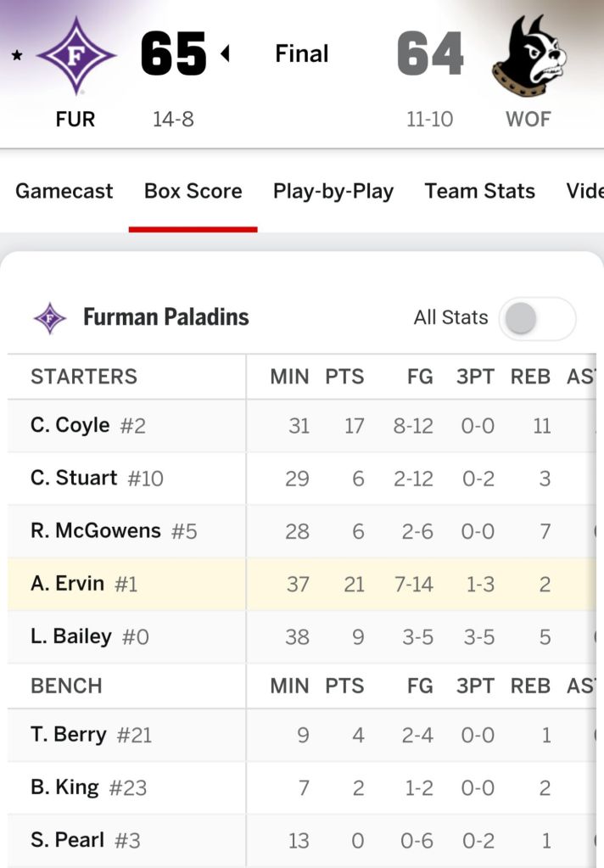Tap the favorite star beside Furman

(x=17, y=56)
